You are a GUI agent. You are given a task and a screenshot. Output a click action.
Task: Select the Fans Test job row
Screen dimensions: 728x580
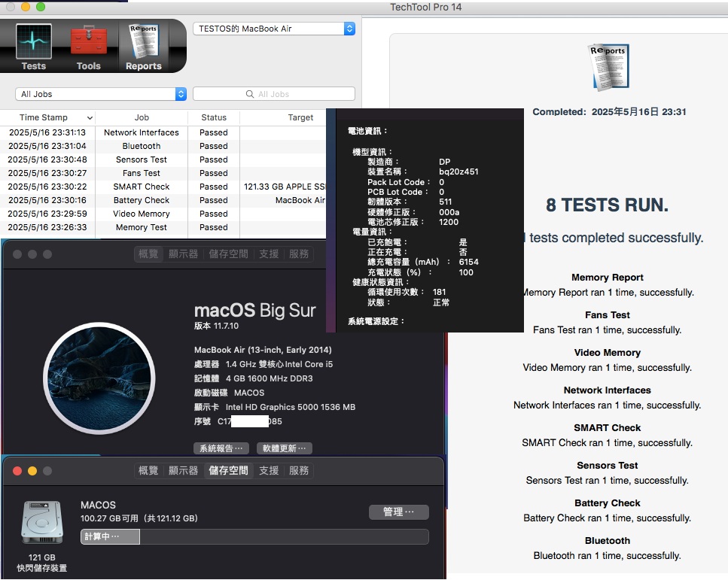(163, 173)
